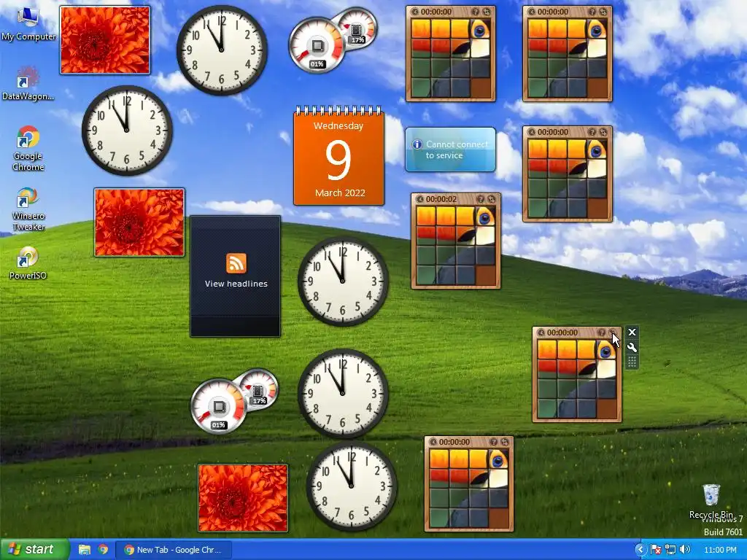The height and width of the screenshot is (560, 747).
Task: Open Windows Explorer from the quick launch
Action: click(85, 550)
